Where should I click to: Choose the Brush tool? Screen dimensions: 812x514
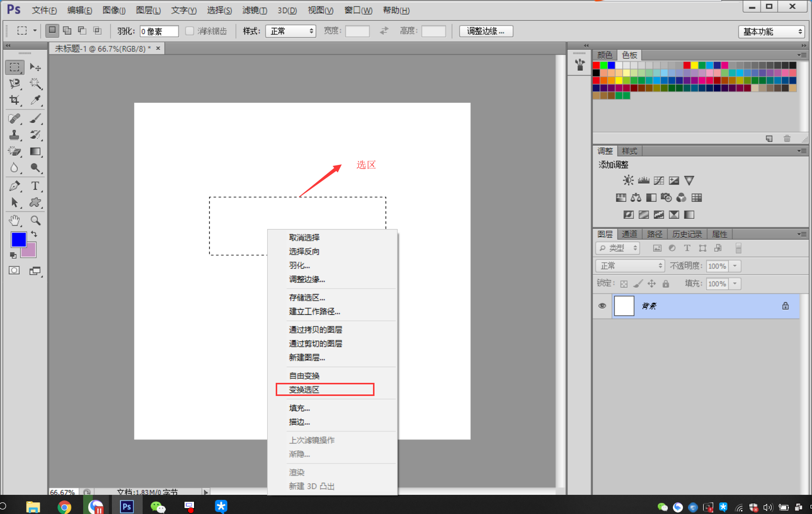[35, 119]
